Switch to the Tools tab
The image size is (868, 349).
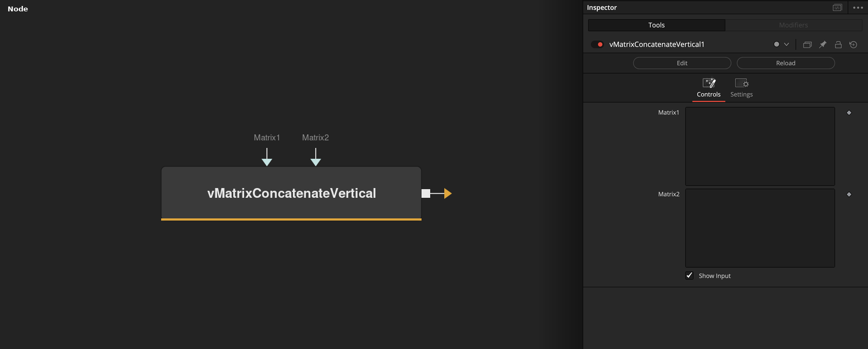656,25
